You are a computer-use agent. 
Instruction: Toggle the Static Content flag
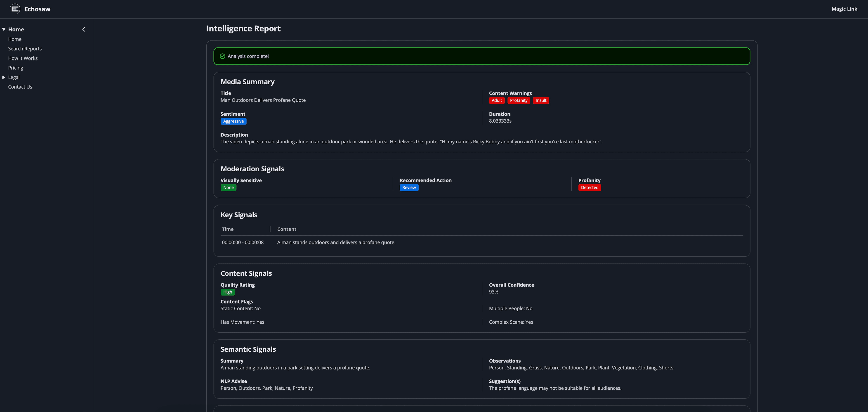pos(240,308)
